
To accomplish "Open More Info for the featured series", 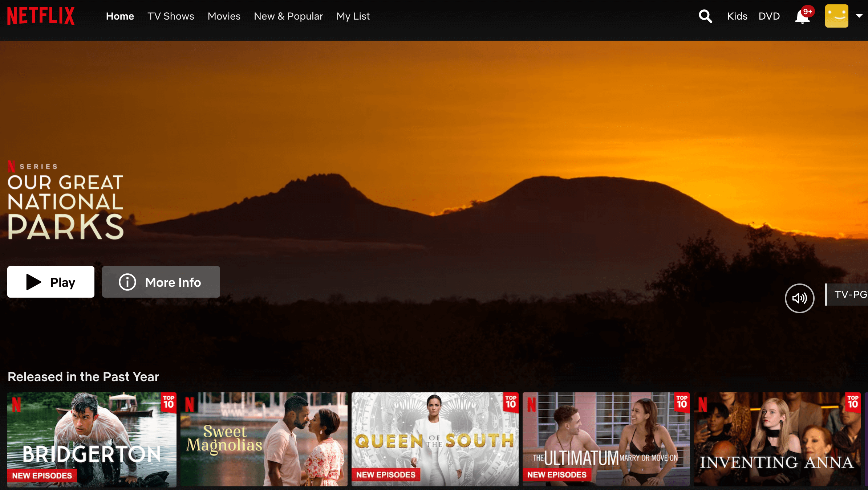I will (161, 282).
